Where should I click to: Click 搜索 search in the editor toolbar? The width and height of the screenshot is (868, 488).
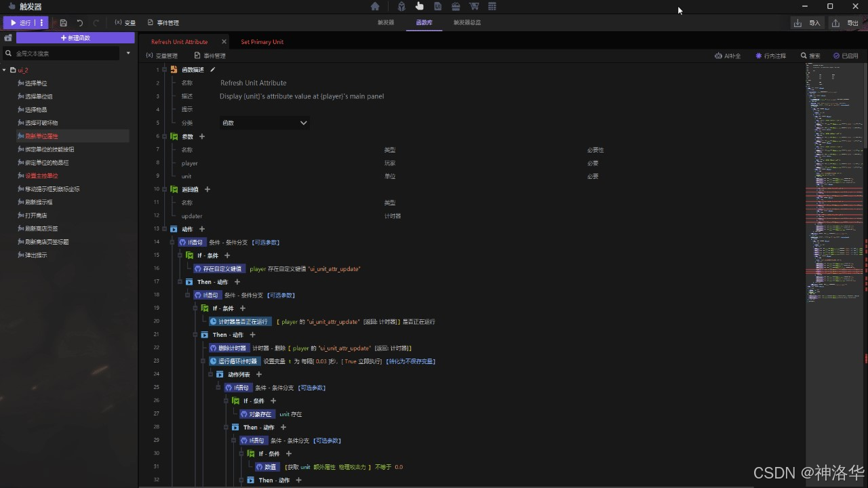pos(810,56)
